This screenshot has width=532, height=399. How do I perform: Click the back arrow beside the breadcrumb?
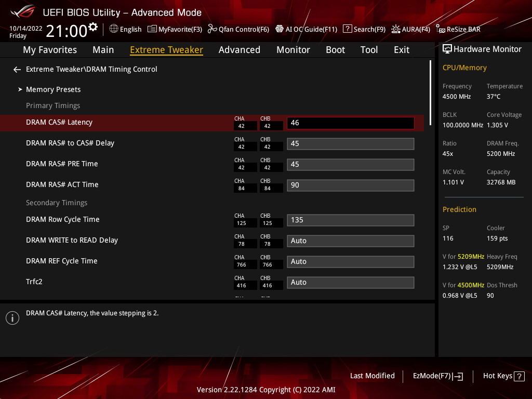(17, 70)
